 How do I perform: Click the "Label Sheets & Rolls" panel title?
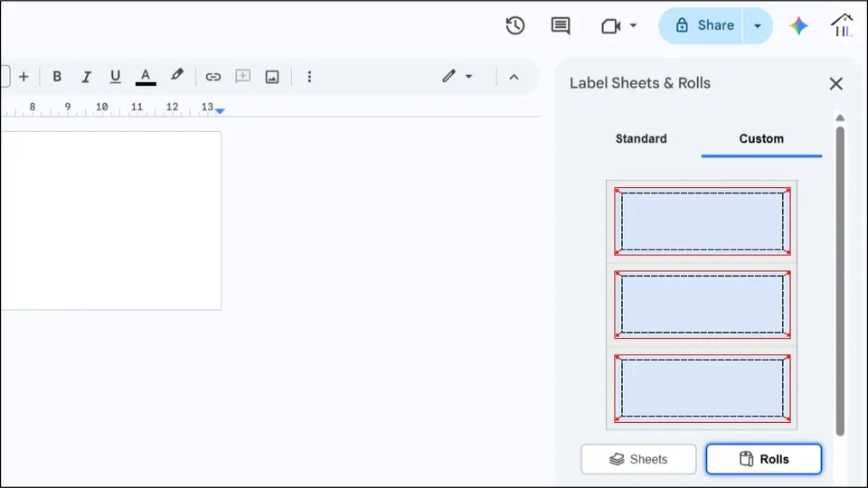pyautogui.click(x=640, y=83)
